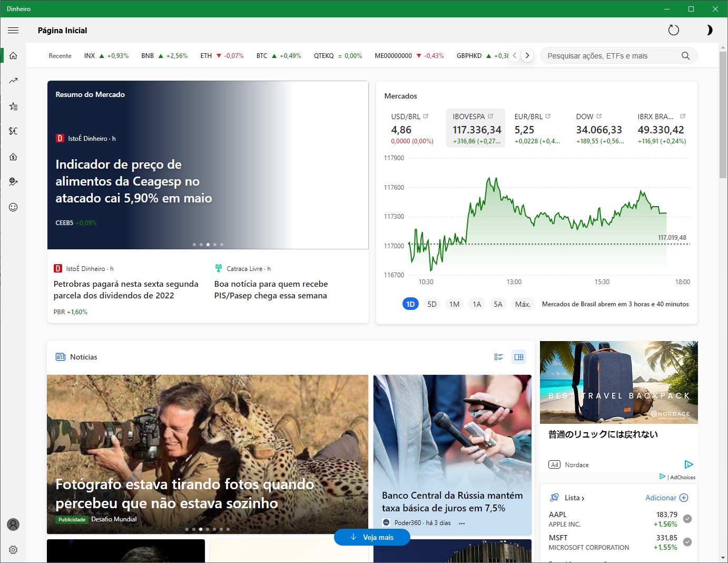Select the 1D chart range
Screen dimensions: 728x563
point(410,304)
